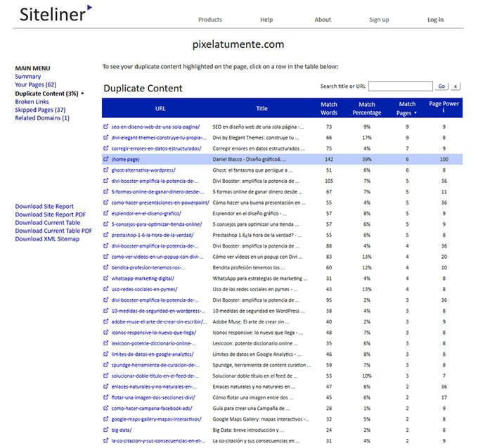Viewport: 478px width, 448px height.
Task: Click the Page Power value 100
Action: click(444, 159)
